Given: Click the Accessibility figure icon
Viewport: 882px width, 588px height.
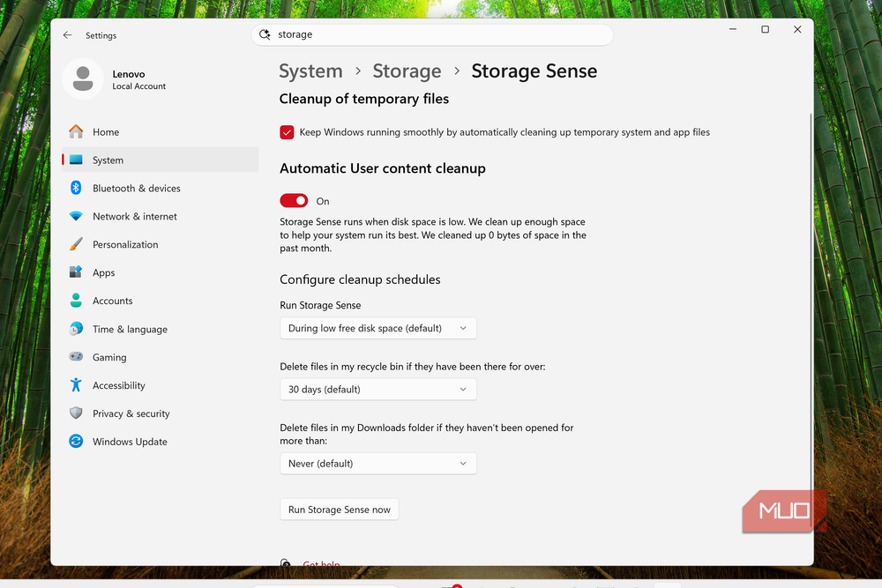Looking at the screenshot, I should pos(76,385).
